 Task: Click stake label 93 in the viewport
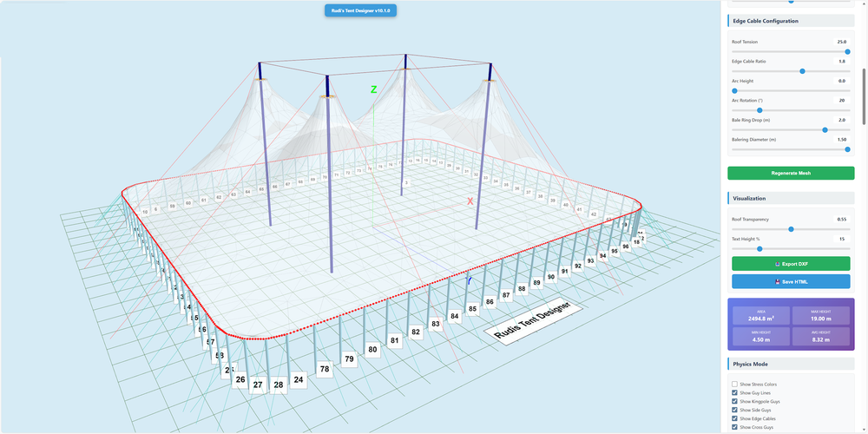coord(590,260)
